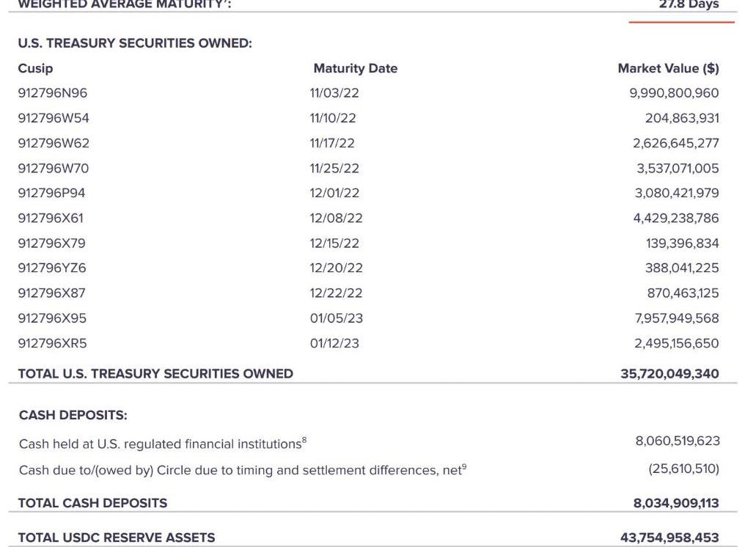Screen dimensions: 756x547
Task: Click Total Cash Deposits value 8,034,909,113
Action: [674, 503]
